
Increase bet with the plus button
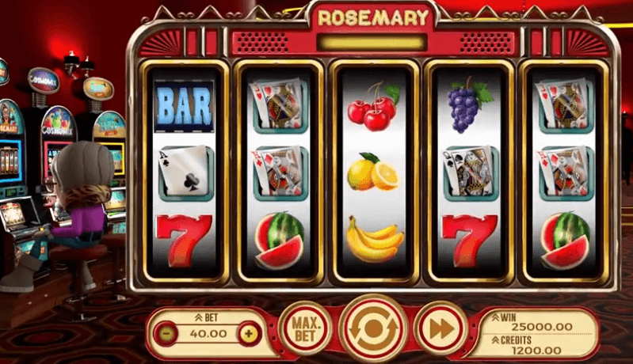coord(249,333)
